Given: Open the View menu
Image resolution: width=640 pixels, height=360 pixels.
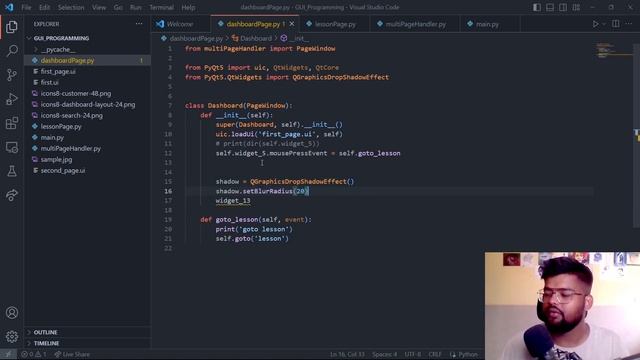Looking at the screenshot, I should click(99, 7).
